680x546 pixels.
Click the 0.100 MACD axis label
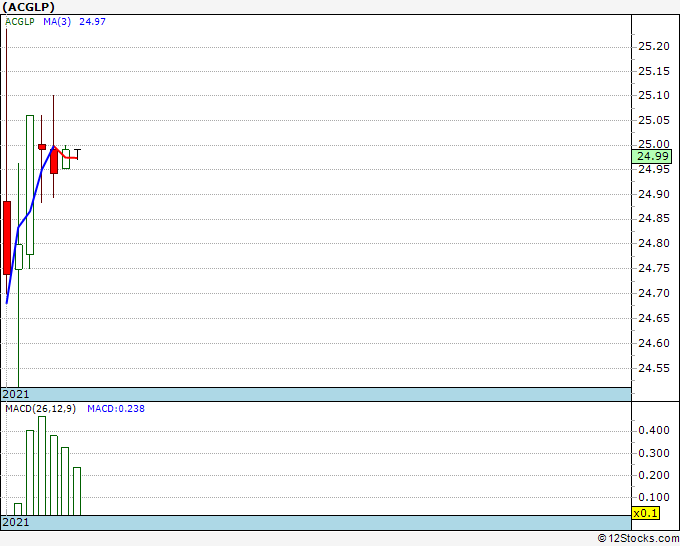(x=654, y=497)
